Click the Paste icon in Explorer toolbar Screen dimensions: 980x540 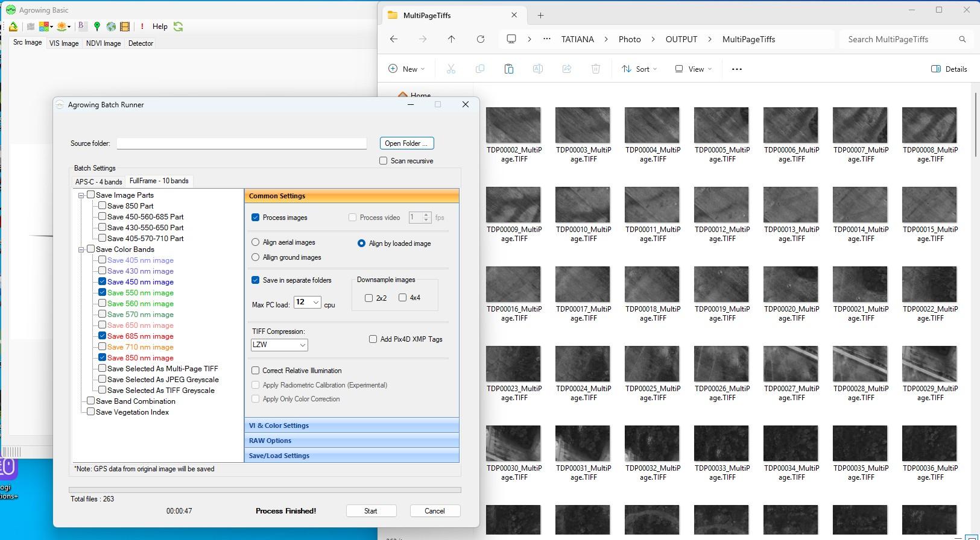508,69
